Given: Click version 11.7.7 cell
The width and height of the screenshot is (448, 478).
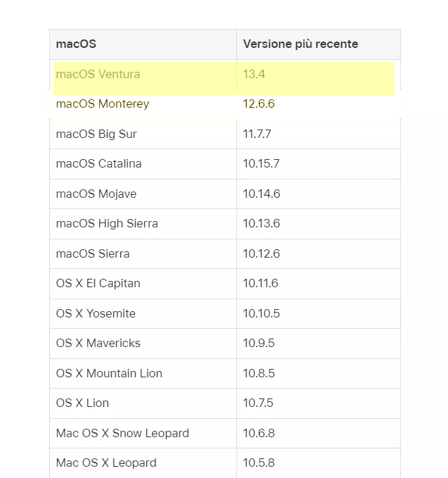Looking at the screenshot, I should (257, 134).
